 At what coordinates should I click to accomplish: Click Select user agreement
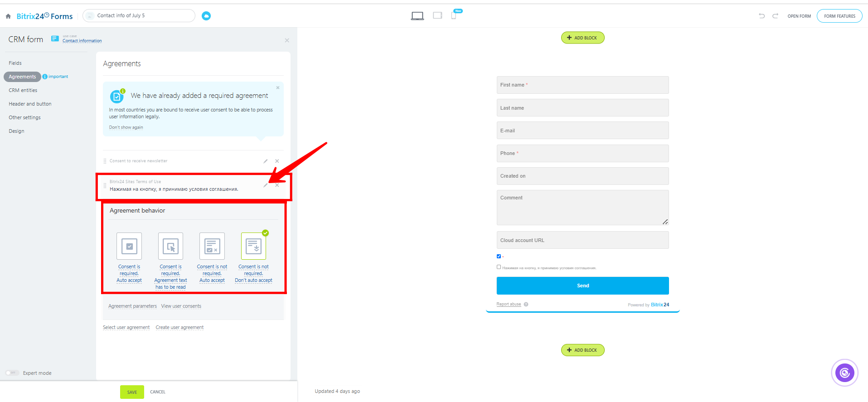click(126, 327)
